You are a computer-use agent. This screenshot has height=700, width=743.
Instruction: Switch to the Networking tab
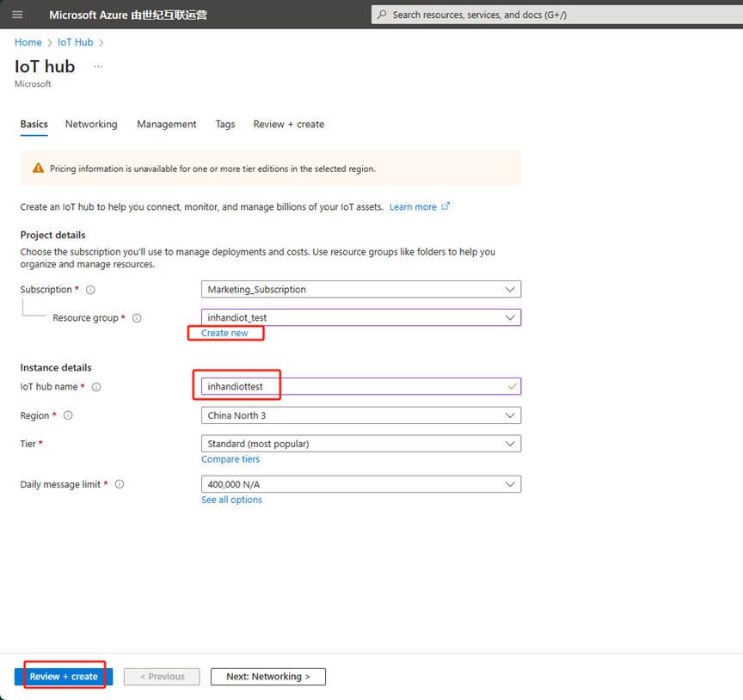[91, 125]
